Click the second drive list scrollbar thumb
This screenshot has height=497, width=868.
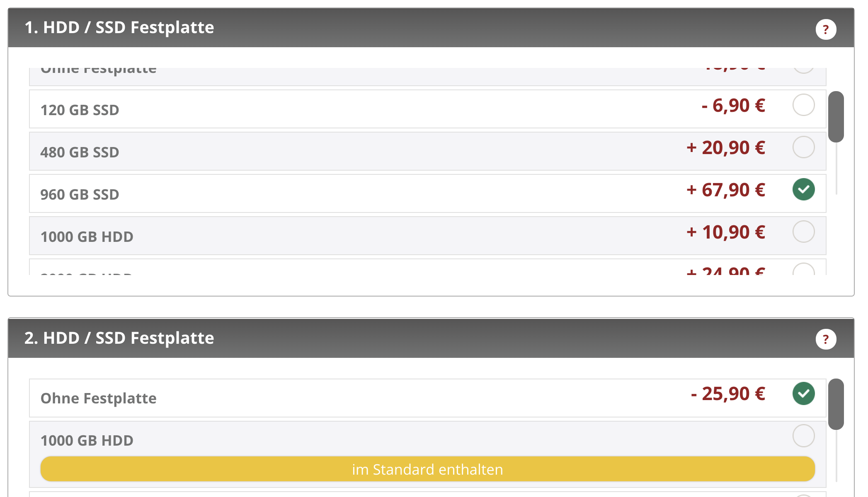tap(836, 404)
